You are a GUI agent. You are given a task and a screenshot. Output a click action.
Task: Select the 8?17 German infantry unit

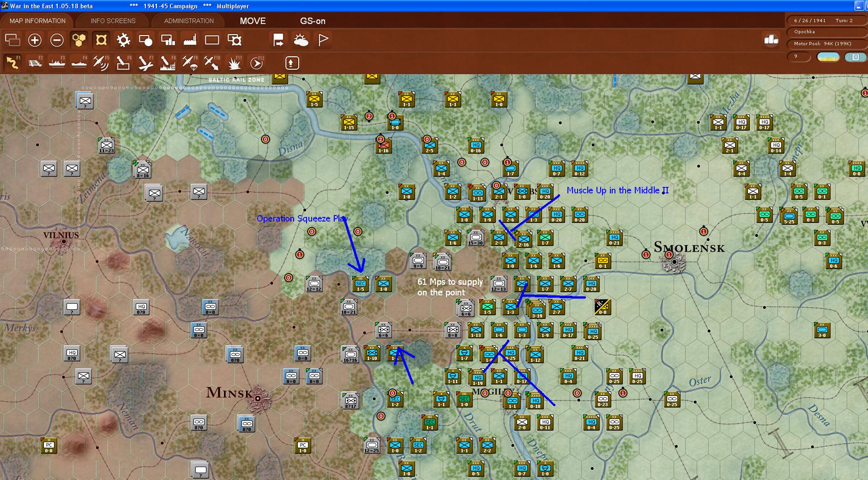click(350, 401)
